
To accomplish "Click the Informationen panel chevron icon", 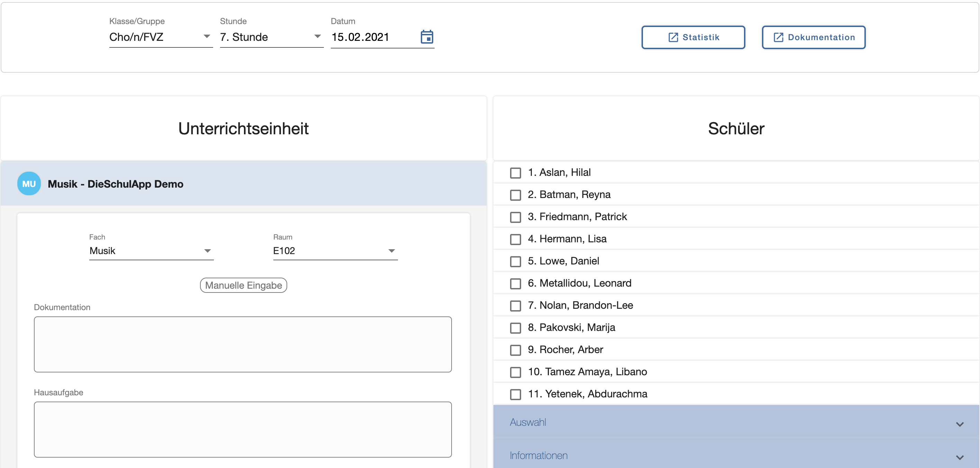I will [x=960, y=457].
